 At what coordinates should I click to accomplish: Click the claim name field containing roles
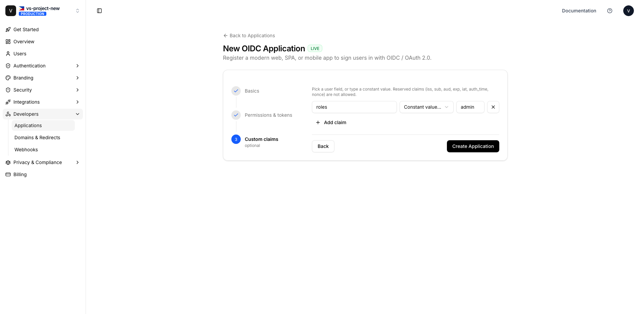coord(354,107)
